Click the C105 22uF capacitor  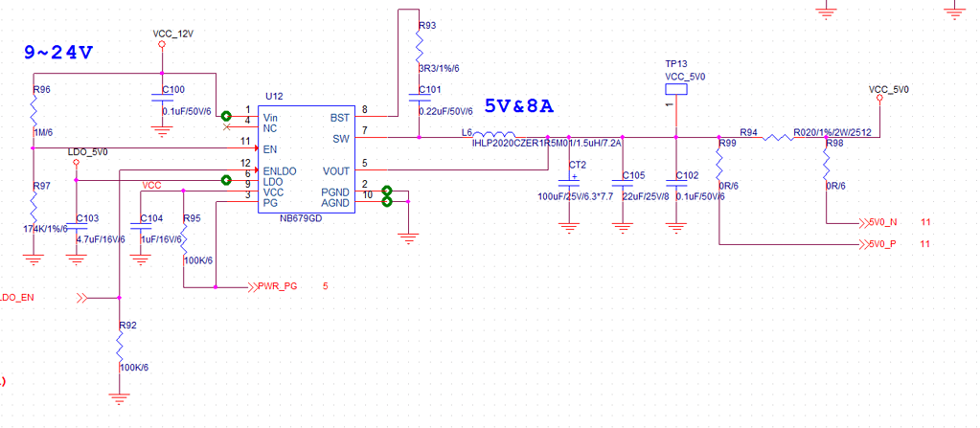[623, 183]
